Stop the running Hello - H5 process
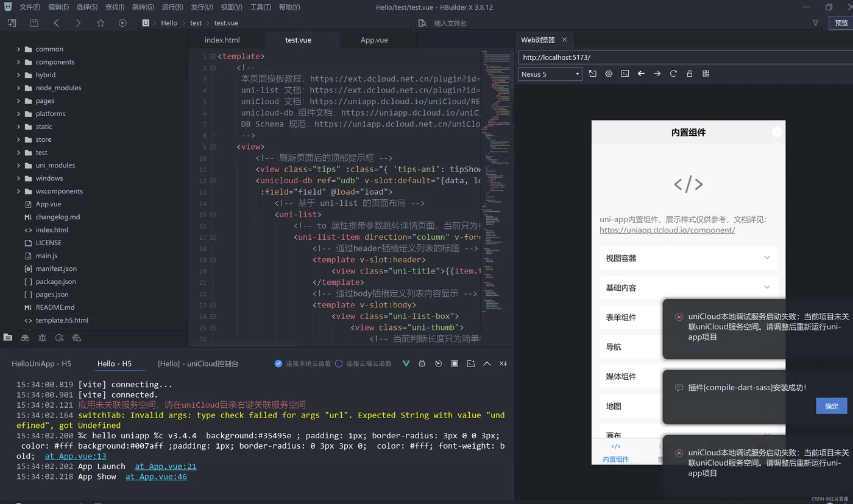Viewport: 853px width, 504px height. (455, 363)
